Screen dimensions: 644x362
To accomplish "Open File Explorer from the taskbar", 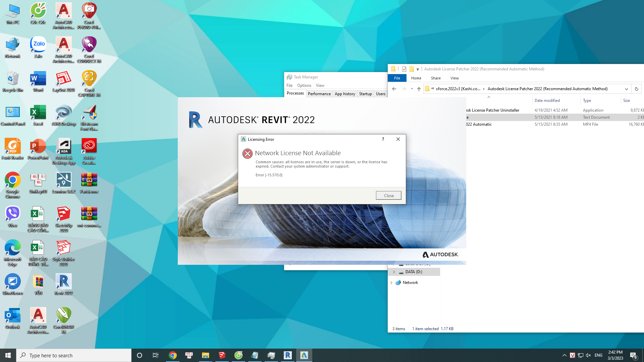I will pyautogui.click(x=205, y=355).
